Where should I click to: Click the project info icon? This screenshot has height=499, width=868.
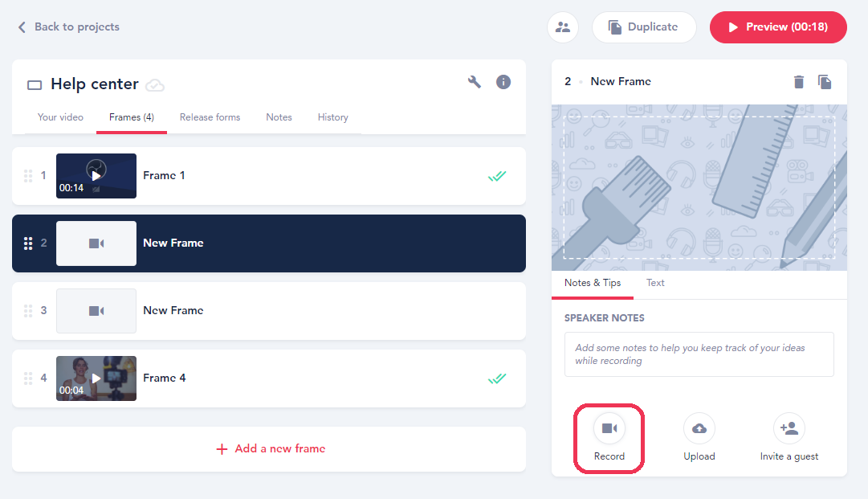pyautogui.click(x=503, y=81)
